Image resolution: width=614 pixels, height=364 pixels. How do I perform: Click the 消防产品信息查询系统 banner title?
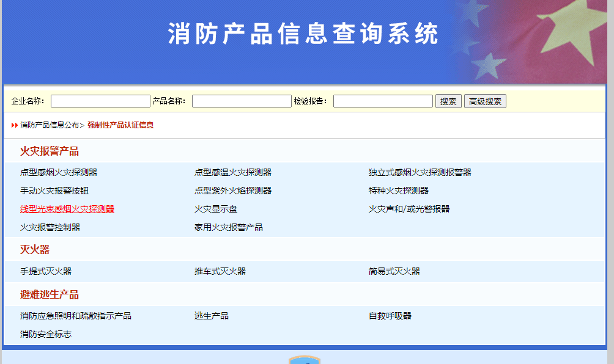coord(303,34)
